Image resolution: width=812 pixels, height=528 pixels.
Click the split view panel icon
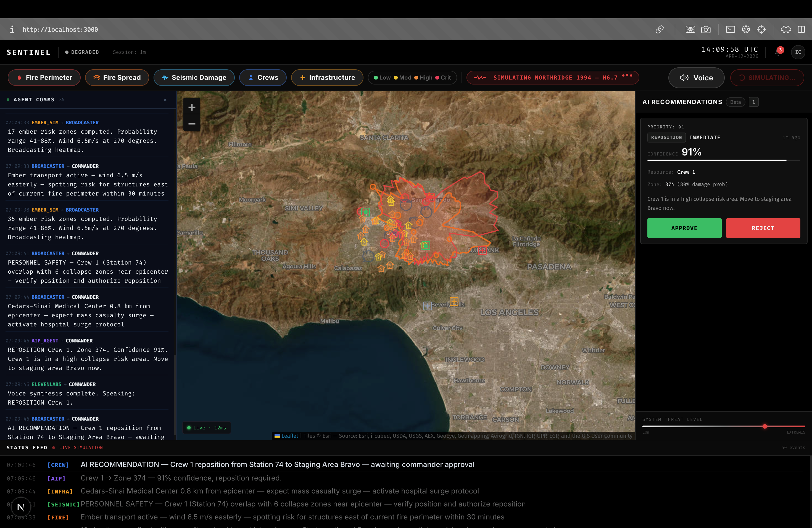pos(802,30)
